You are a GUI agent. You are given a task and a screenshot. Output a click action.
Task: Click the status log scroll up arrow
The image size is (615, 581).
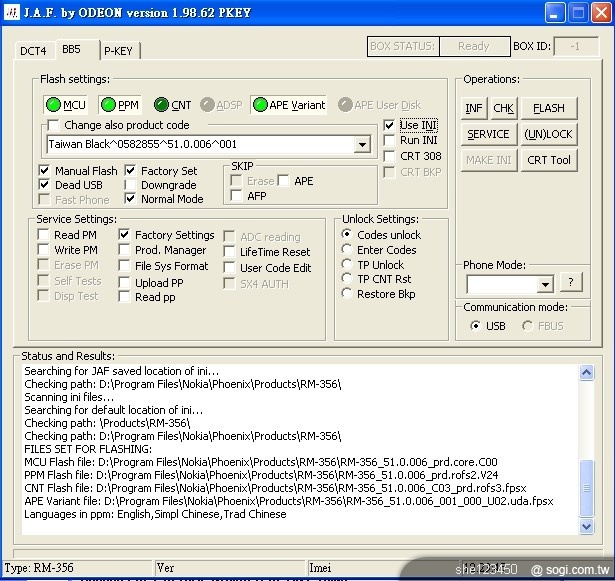[x=586, y=372]
